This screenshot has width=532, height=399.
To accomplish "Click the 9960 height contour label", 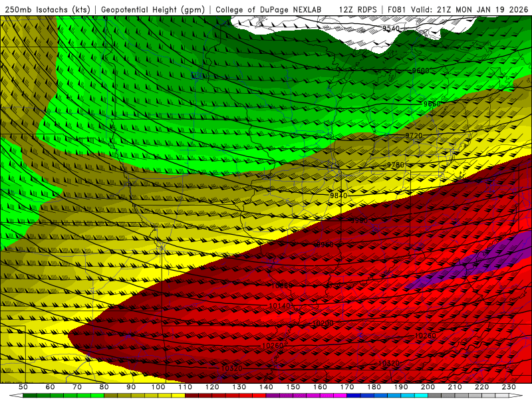I will pyautogui.click(x=325, y=245).
